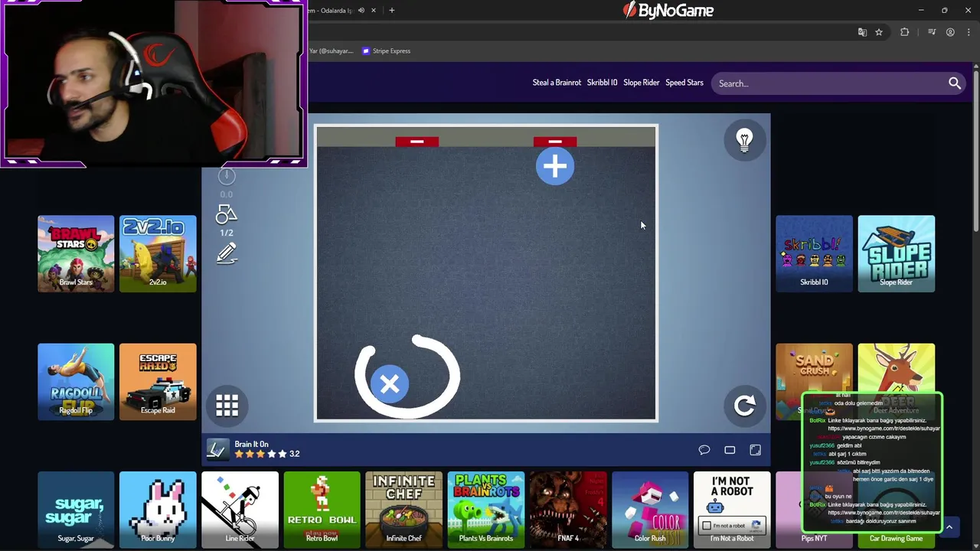Open the Sugar, Sugar game thumbnail
Screen dimensions: 980x551
[76, 510]
